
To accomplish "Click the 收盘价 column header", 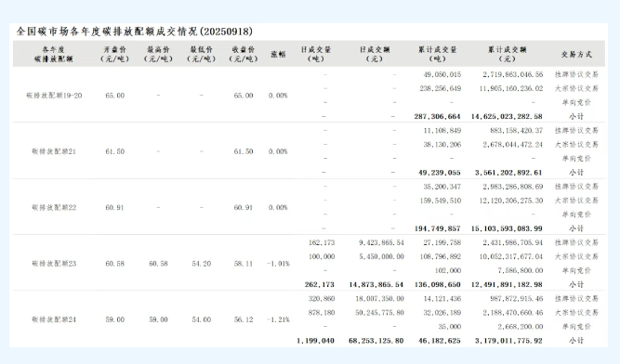I will (x=244, y=54).
